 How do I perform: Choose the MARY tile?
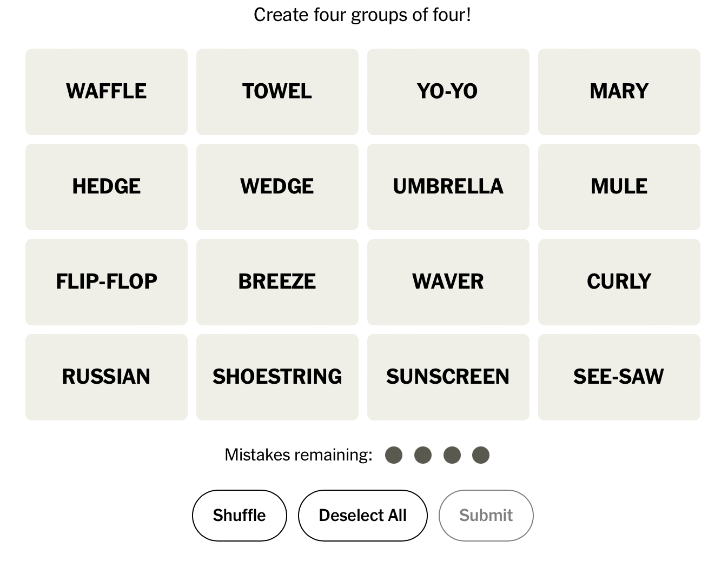(x=619, y=92)
